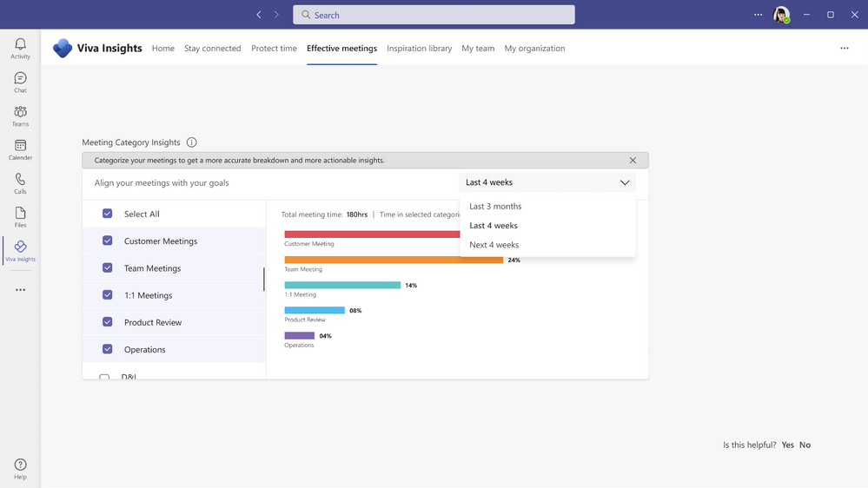Choose Last 3 months option
Screen dimensions: 868x488
click(495, 207)
